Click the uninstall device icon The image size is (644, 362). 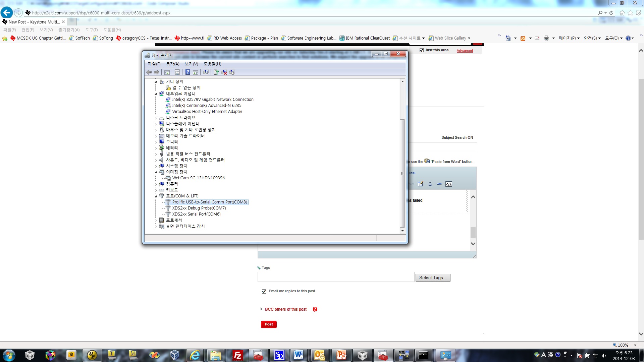tap(224, 72)
